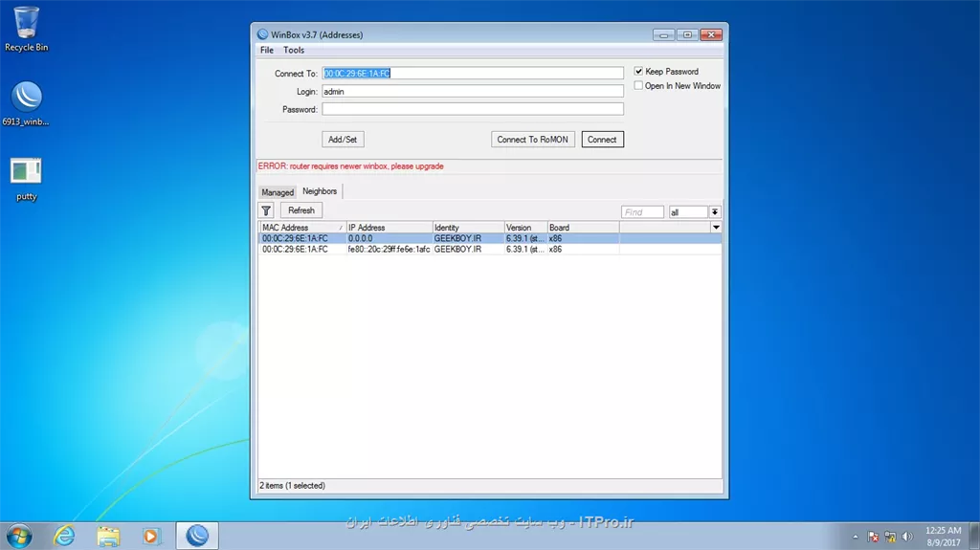Click the Find search box
The image size is (980, 550).
pos(642,212)
